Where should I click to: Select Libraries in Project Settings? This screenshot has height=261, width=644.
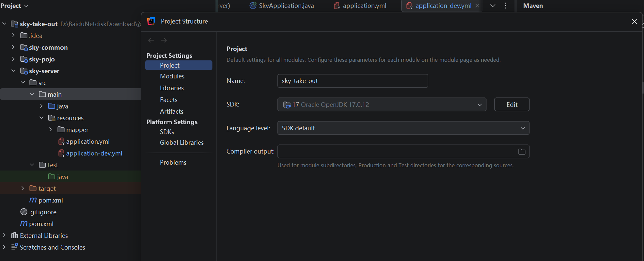click(172, 88)
